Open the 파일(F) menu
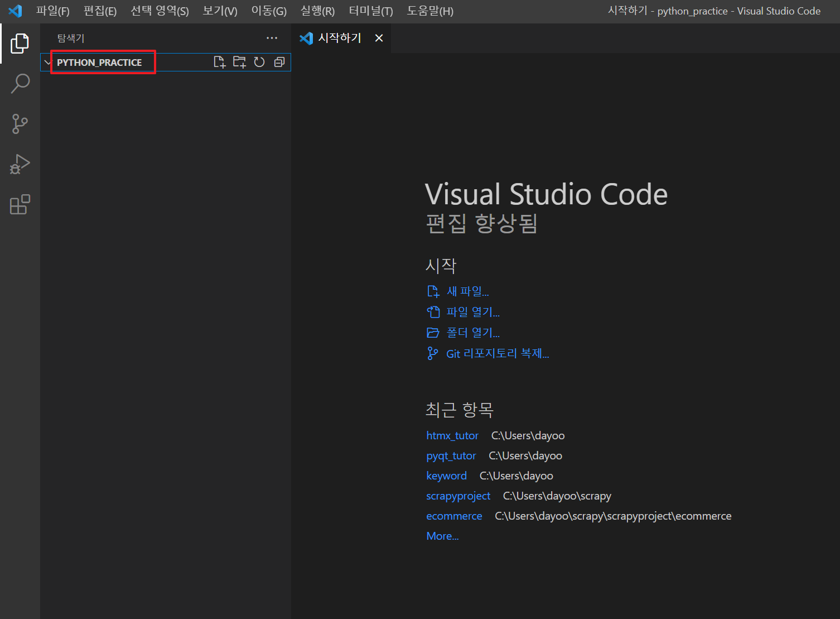 pyautogui.click(x=53, y=11)
